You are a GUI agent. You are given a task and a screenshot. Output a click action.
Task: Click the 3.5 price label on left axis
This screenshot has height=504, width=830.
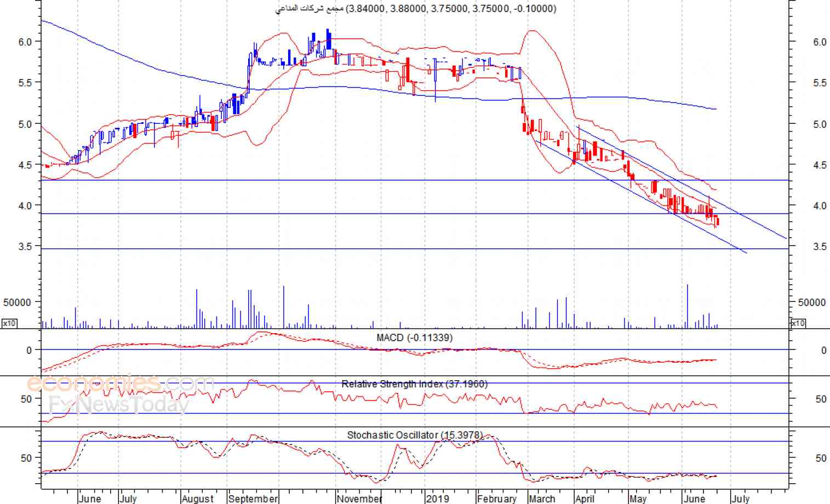tap(25, 247)
